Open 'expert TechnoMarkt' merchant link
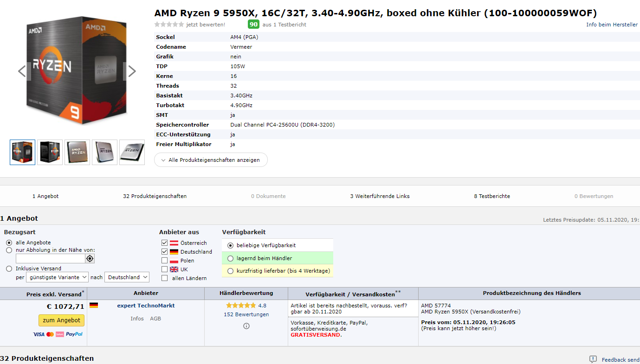The width and height of the screenshot is (640, 364). click(146, 306)
